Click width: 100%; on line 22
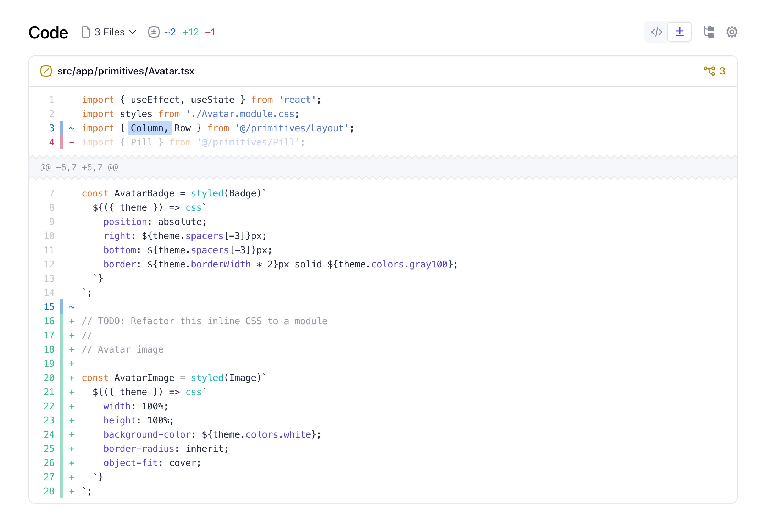The height and width of the screenshot is (532, 766). tap(136, 406)
